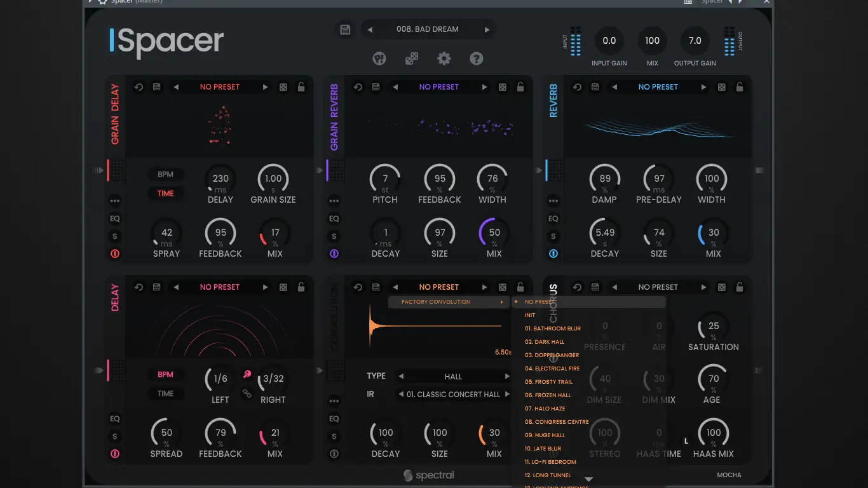868x488 pixels.
Task: Open Convolution more options dots
Action: [x=334, y=401]
